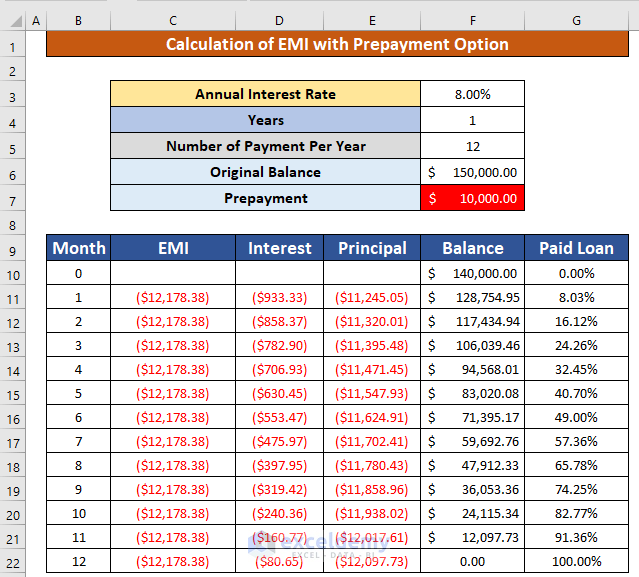Select the 'Annual Interest Rate' label cell
The width and height of the screenshot is (639, 577).
tap(265, 94)
